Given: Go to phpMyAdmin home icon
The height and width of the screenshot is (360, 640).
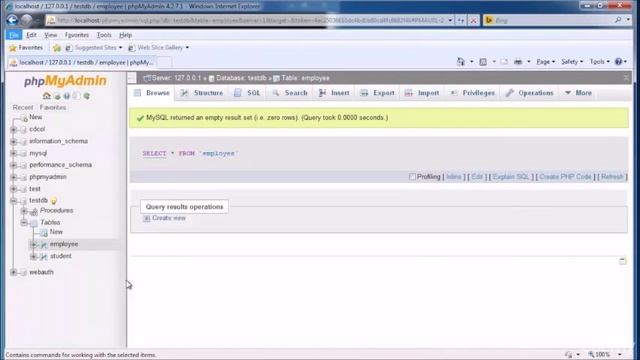Looking at the screenshot, I should coord(47,96).
